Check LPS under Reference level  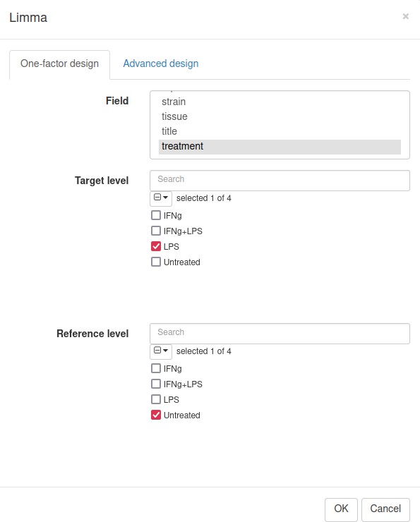(x=156, y=399)
